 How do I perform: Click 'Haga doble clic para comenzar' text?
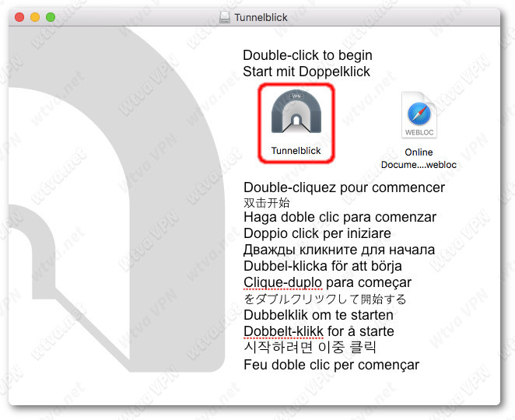(x=340, y=217)
